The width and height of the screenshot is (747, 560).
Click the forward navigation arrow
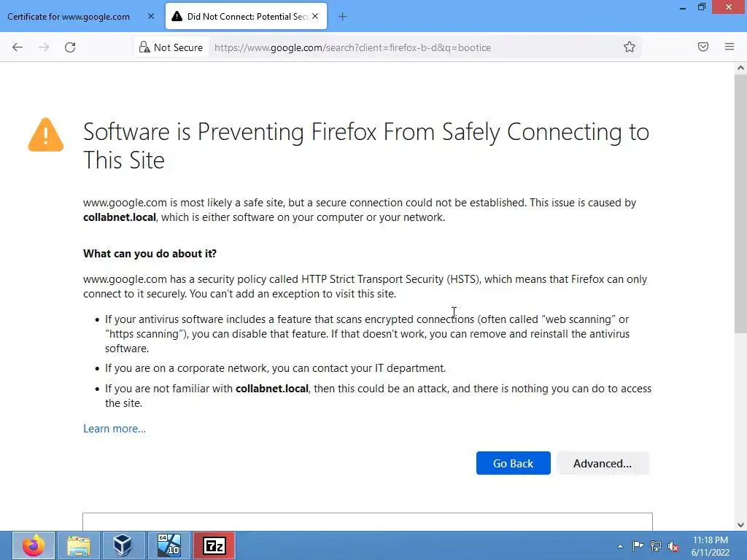(x=44, y=47)
